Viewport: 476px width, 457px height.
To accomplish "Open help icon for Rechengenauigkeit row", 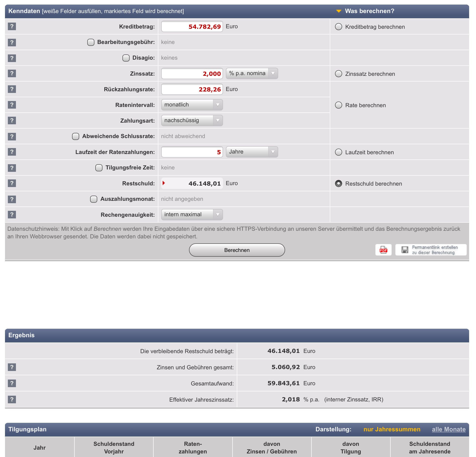I will coord(12,215).
